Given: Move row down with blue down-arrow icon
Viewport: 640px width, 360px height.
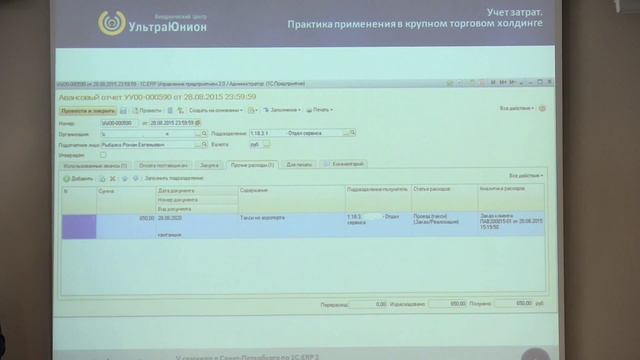Looking at the screenshot, I should click(136, 179).
